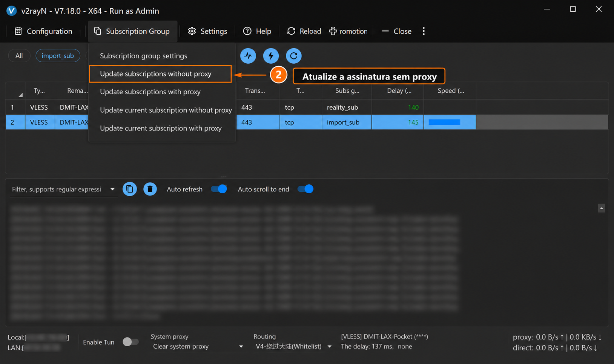Expand the log filter dropdown arrow
The width and height of the screenshot is (614, 364).
112,189
